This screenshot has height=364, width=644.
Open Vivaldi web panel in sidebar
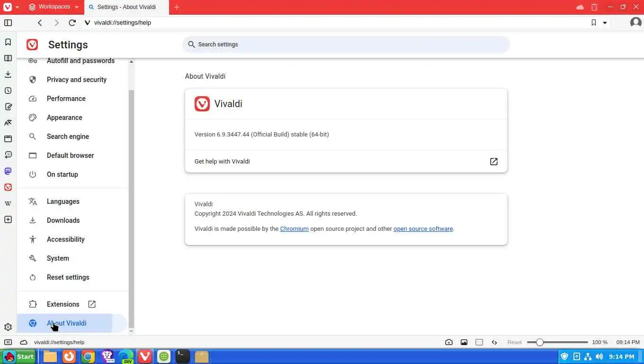pyautogui.click(x=8, y=187)
